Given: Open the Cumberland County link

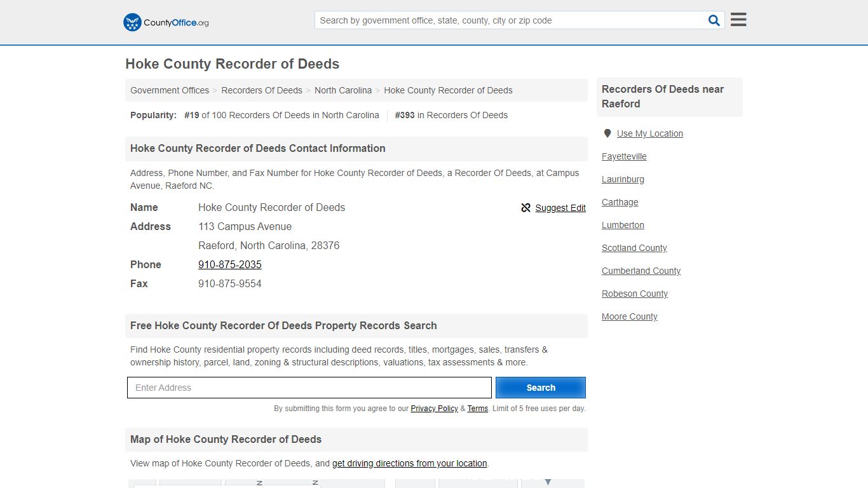Looking at the screenshot, I should tap(641, 271).
